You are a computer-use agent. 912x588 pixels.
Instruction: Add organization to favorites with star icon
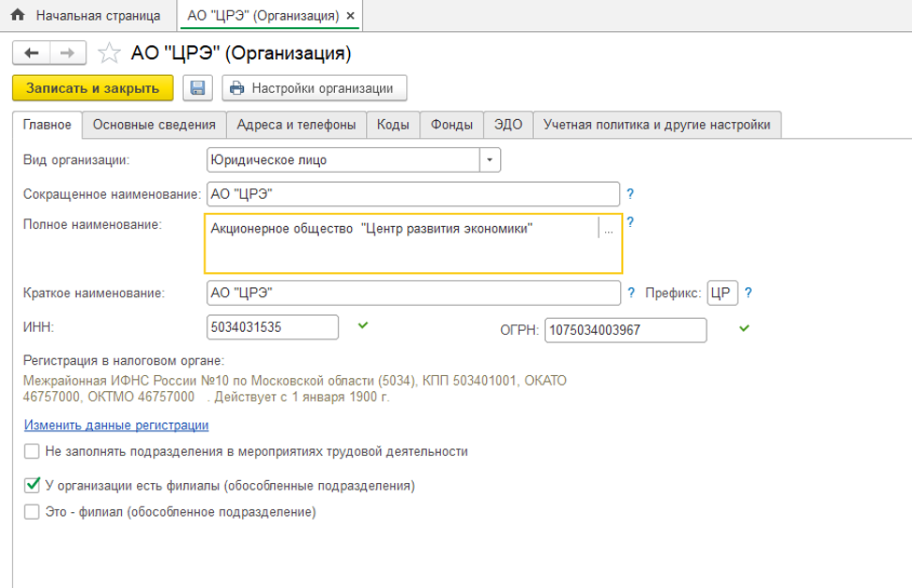[x=109, y=53]
